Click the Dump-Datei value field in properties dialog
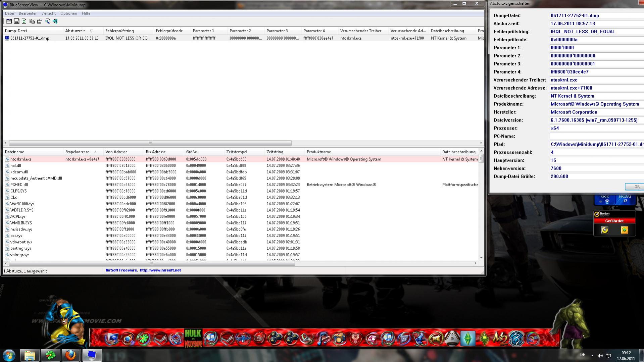The image size is (644, 362). click(x=597, y=15)
